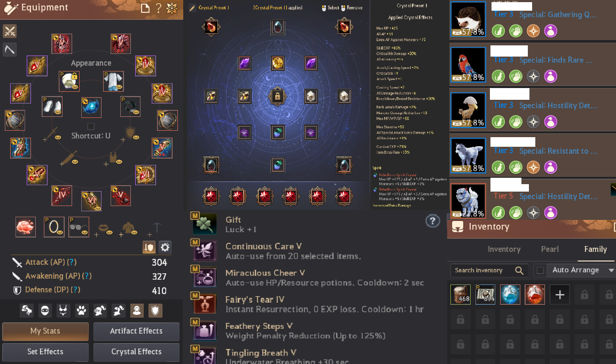Open the Artifact Effects panel

(x=136, y=331)
